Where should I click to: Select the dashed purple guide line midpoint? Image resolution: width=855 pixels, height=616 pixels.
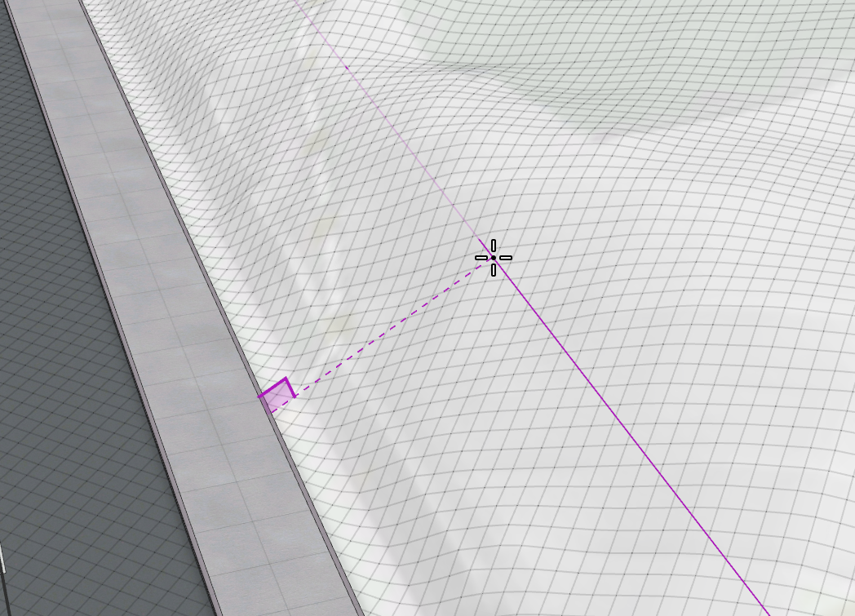(385, 326)
